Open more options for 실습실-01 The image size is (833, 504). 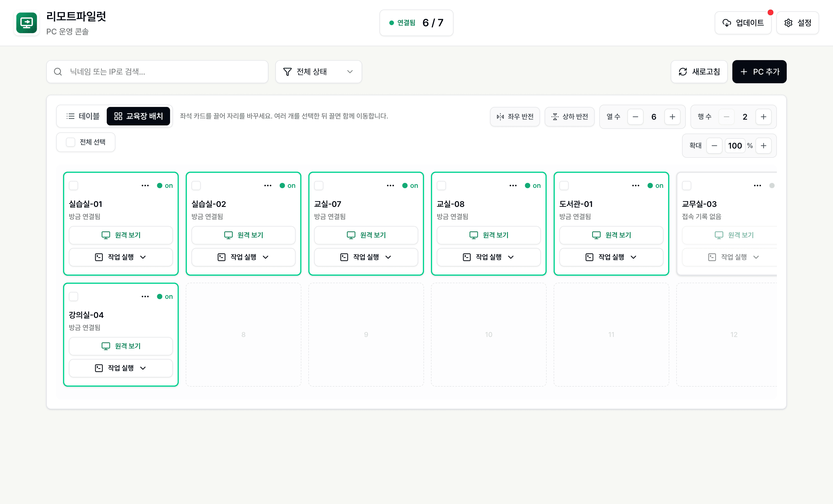click(145, 186)
